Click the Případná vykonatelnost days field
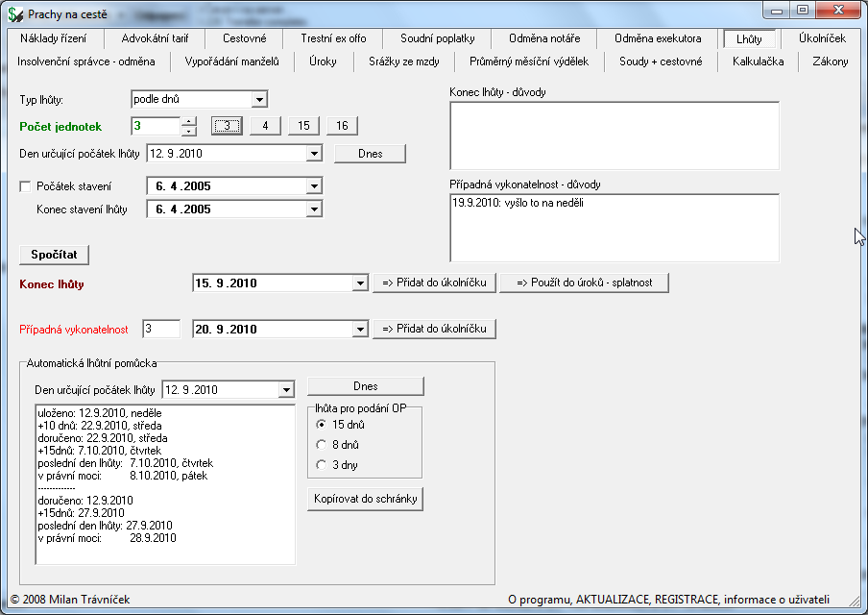The width and height of the screenshot is (868, 615). pos(161,329)
